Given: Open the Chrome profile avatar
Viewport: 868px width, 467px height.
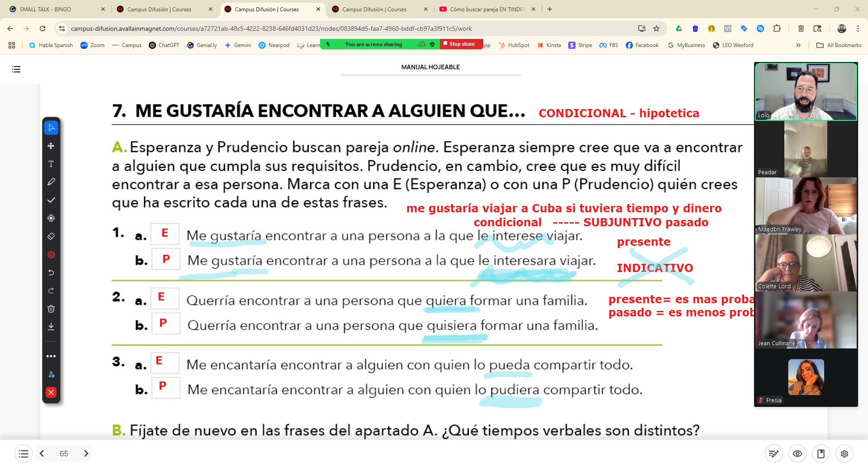Looking at the screenshot, I should click(x=841, y=29).
